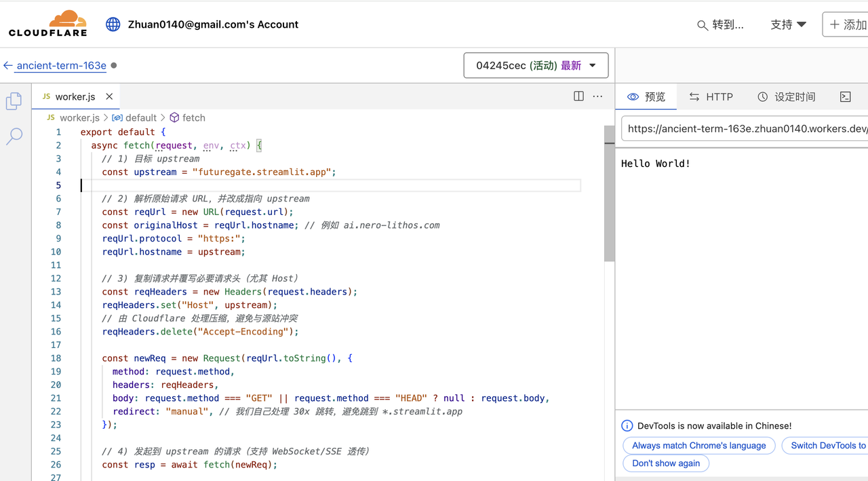Click the reqUrl.hostname = upstream line
The image size is (868, 481).
[x=174, y=252]
